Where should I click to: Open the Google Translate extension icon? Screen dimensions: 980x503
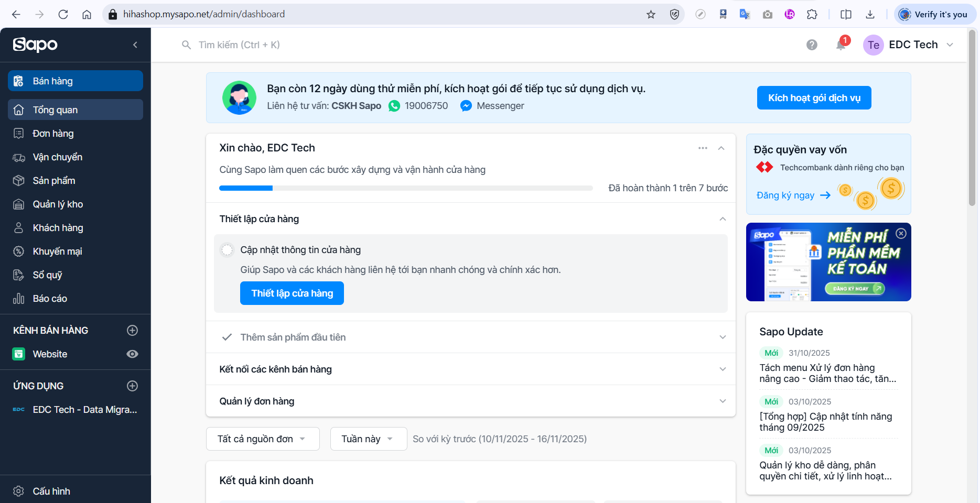tap(745, 15)
